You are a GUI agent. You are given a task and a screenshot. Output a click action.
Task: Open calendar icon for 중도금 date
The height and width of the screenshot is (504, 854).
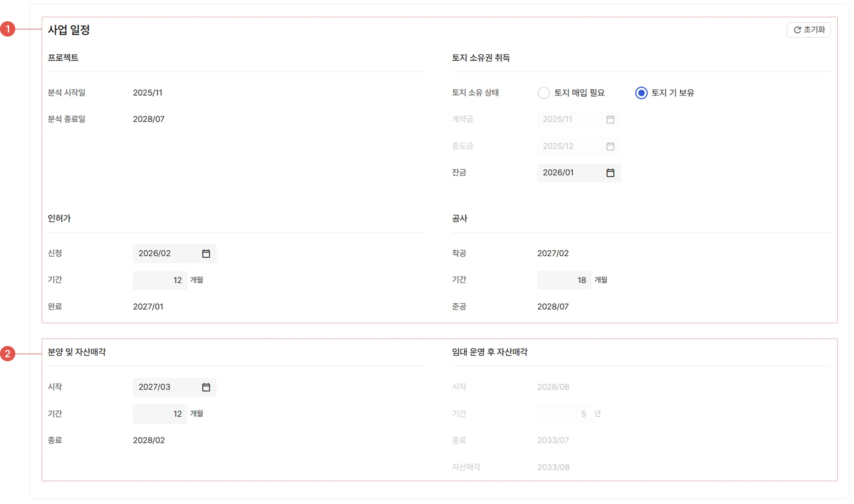pyautogui.click(x=610, y=146)
